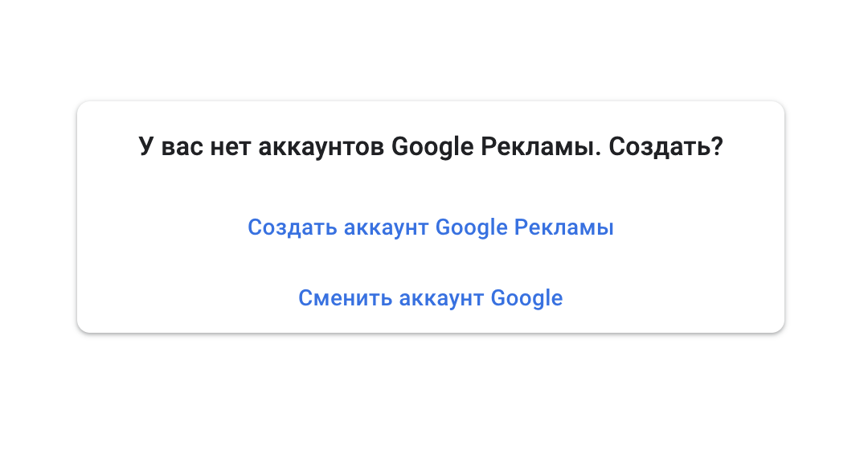Click 'аккаунт' inside the create account link

point(387,227)
